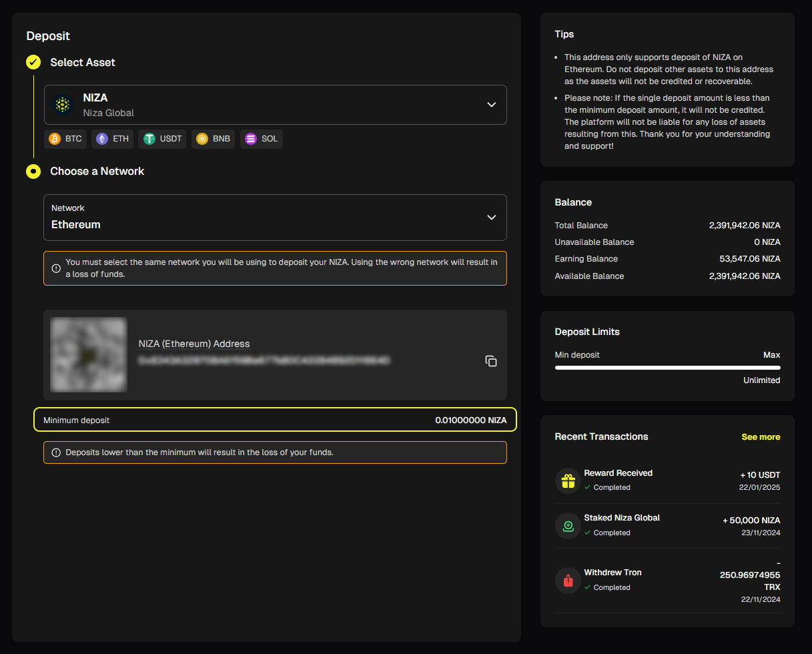Select the ETH quick asset chip

tap(112, 139)
